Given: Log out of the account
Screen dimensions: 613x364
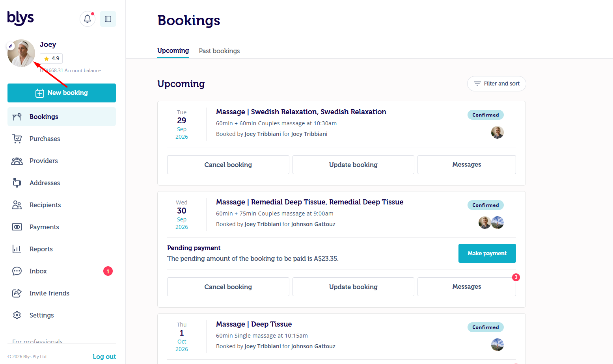Looking at the screenshot, I should pyautogui.click(x=104, y=357).
